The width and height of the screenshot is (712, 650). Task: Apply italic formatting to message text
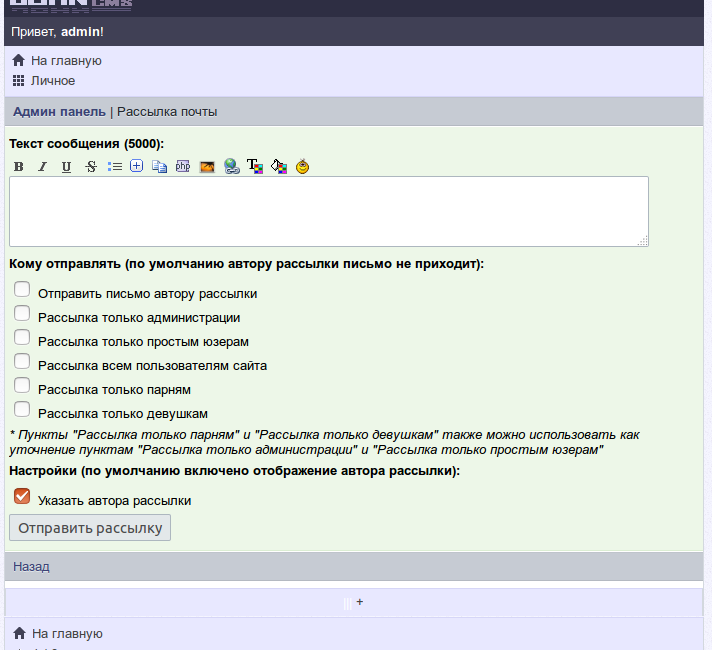[x=42, y=167]
